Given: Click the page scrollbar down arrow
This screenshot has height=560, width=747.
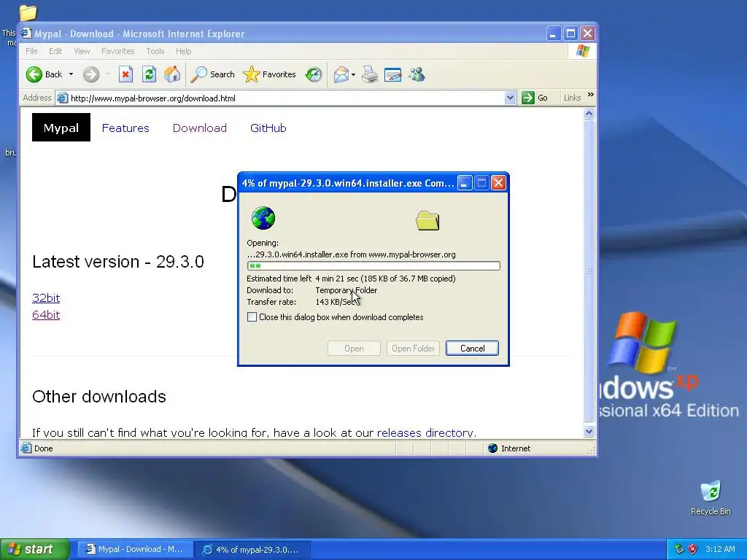Looking at the screenshot, I should tap(589, 432).
